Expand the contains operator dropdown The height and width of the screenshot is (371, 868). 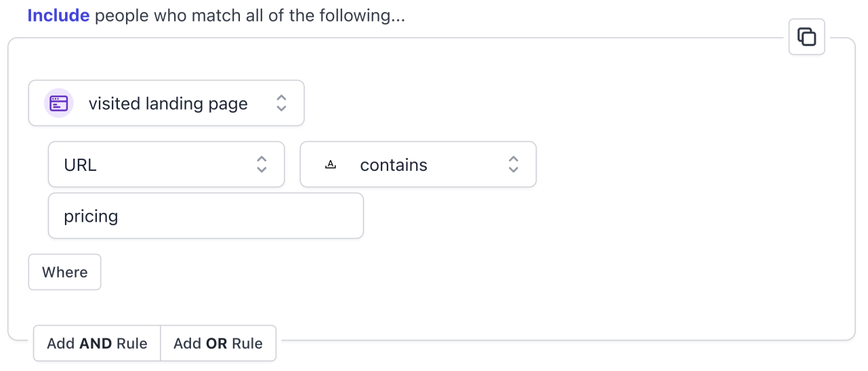[x=418, y=165]
